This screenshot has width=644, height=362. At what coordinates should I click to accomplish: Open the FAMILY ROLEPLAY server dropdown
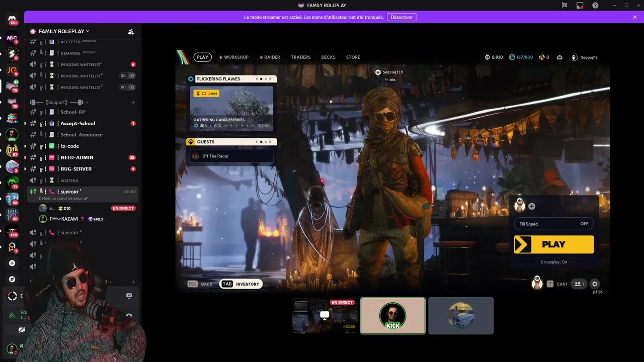pos(63,31)
